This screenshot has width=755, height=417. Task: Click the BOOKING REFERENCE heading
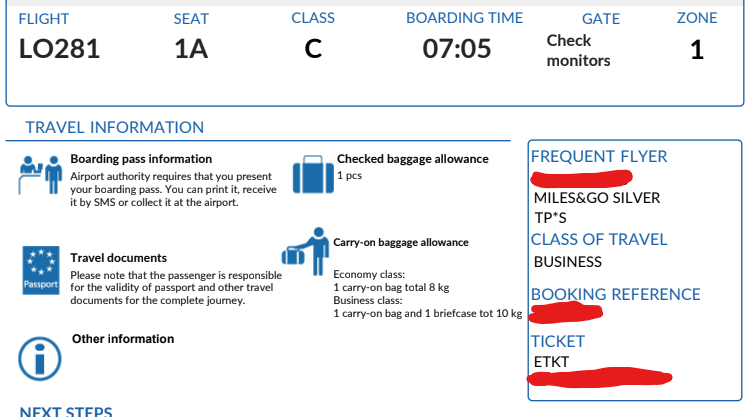[615, 294]
